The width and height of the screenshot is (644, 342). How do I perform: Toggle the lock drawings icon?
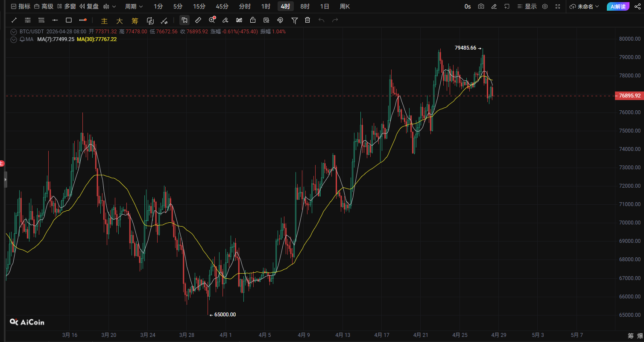(253, 20)
